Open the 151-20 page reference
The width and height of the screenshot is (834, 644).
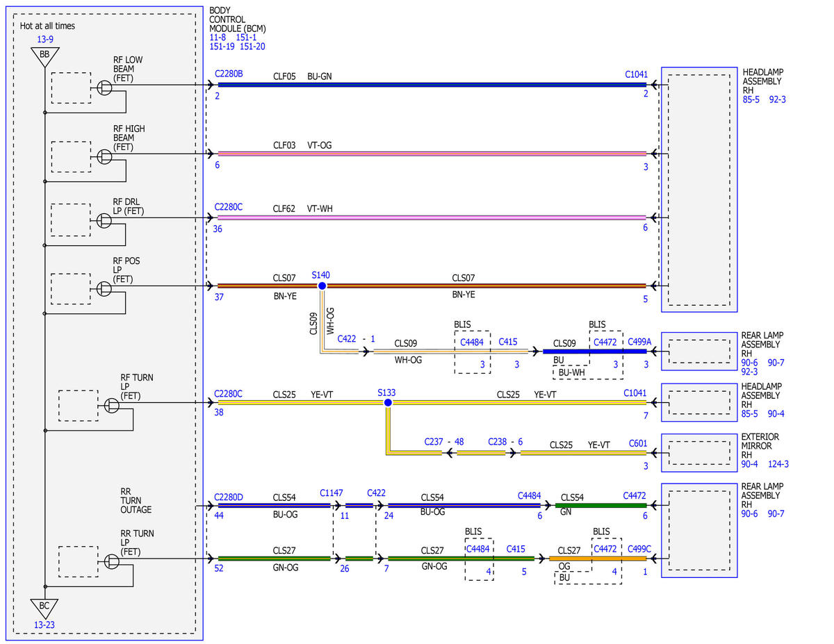click(x=253, y=47)
